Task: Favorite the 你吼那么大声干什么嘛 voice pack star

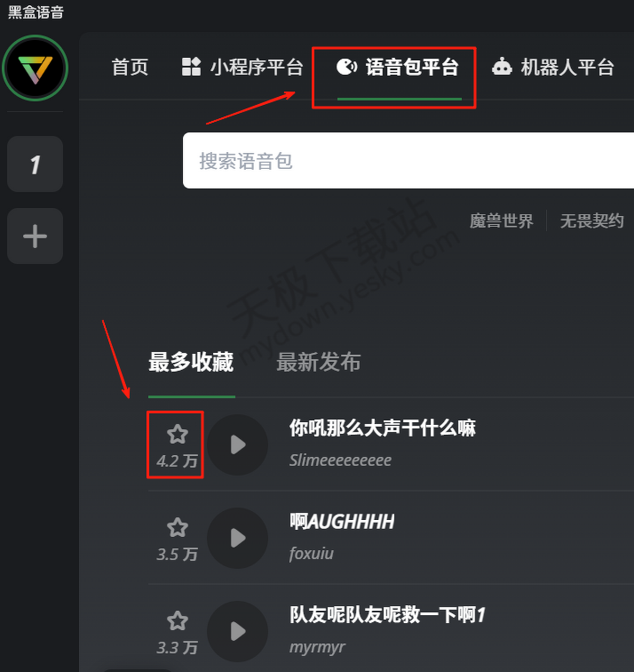Action: (177, 434)
